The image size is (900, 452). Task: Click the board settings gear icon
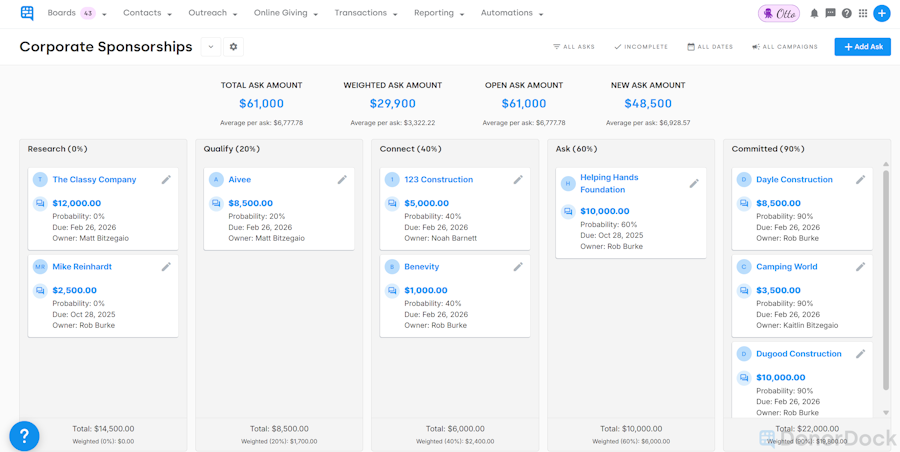[x=234, y=47]
